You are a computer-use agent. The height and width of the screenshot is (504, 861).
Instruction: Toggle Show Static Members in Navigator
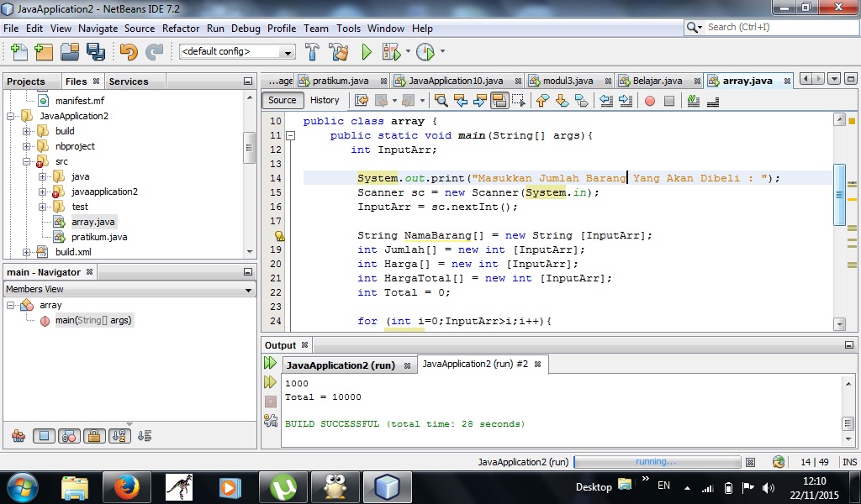coord(69,436)
